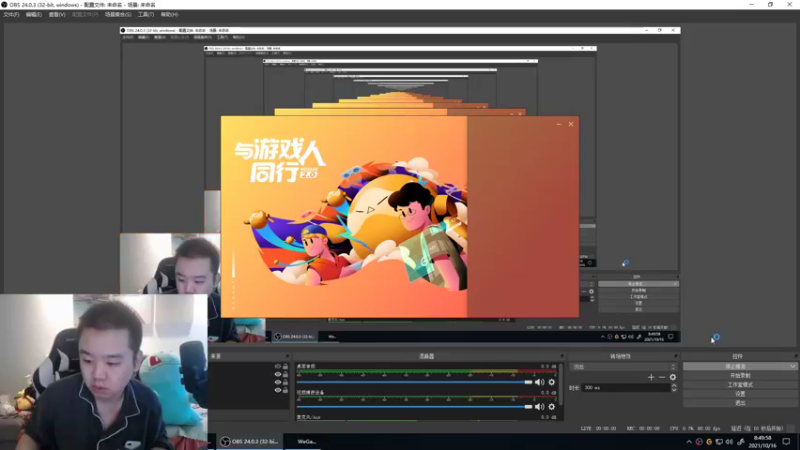Open second mixer channel gear settings

552,407
